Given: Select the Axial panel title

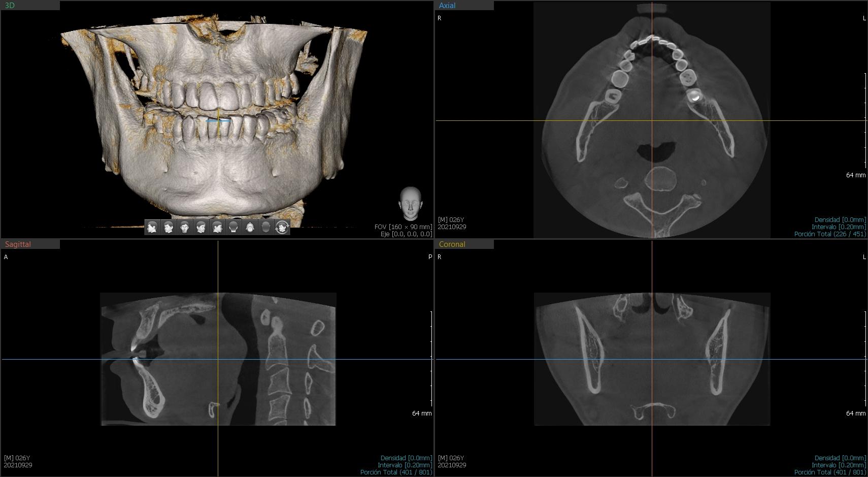Looking at the screenshot, I should [447, 6].
